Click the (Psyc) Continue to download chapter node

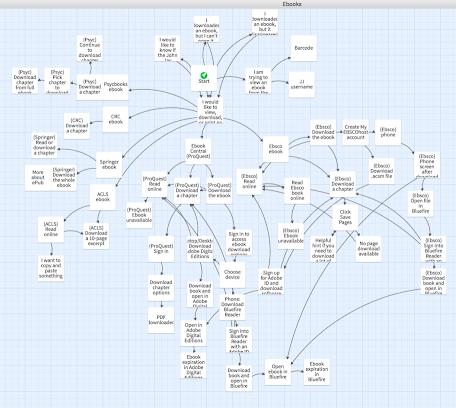tap(90, 48)
